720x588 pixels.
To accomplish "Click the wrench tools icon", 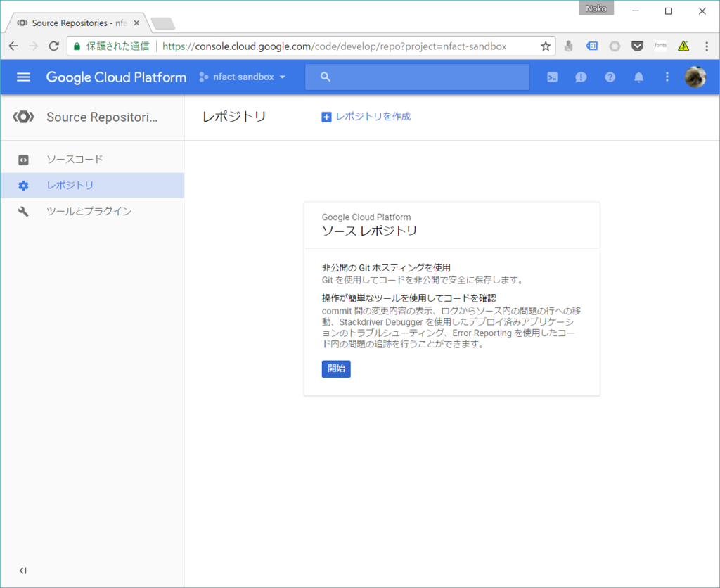I will click(23, 211).
